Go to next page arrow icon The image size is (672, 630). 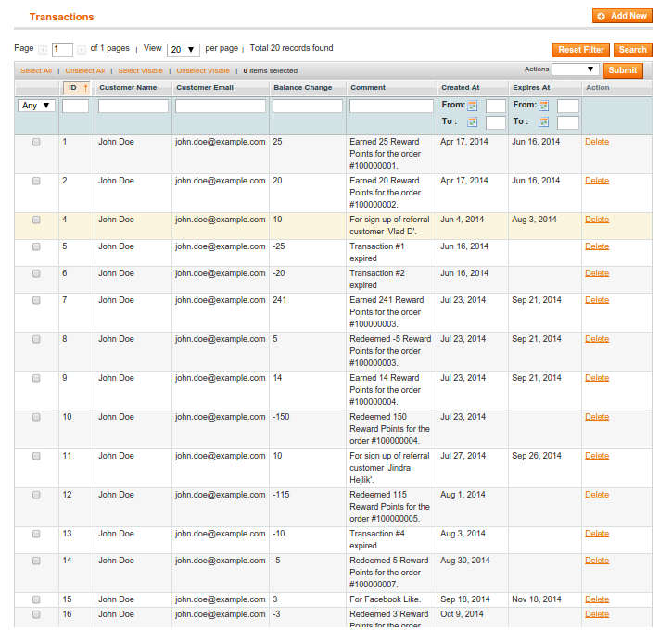[x=82, y=50]
